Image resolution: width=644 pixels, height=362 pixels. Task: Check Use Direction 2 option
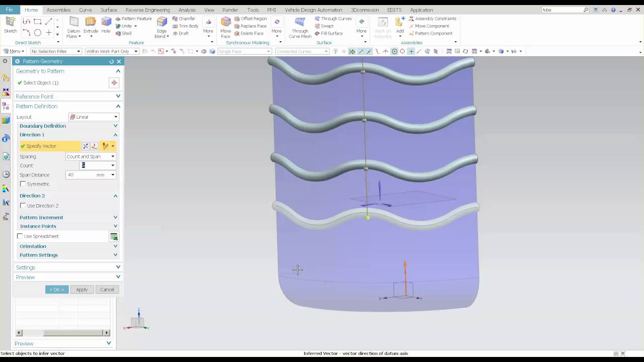(23, 206)
